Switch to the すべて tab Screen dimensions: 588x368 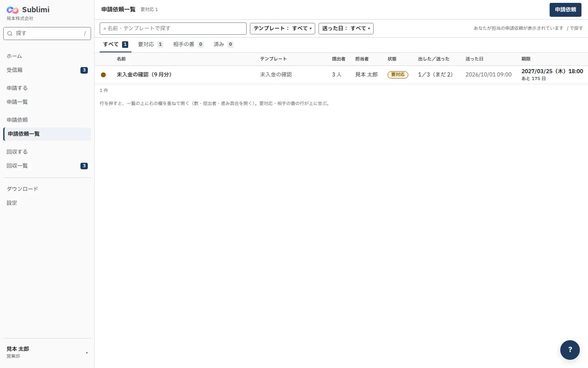pyautogui.click(x=116, y=45)
